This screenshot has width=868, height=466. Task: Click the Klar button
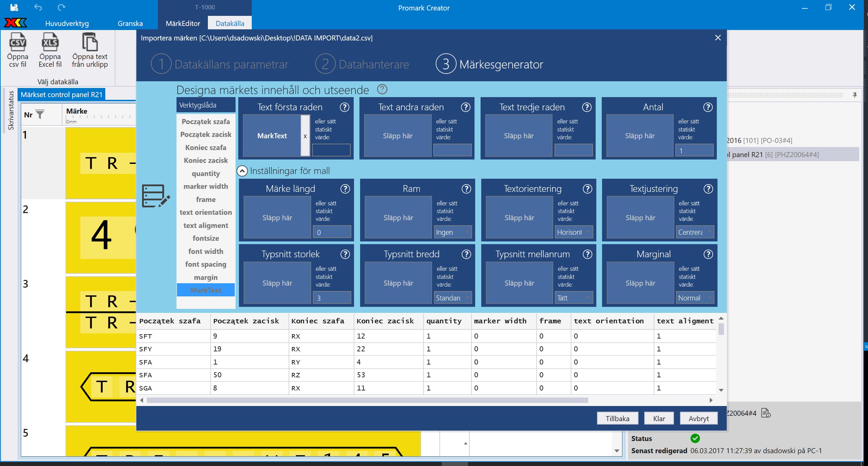click(659, 418)
